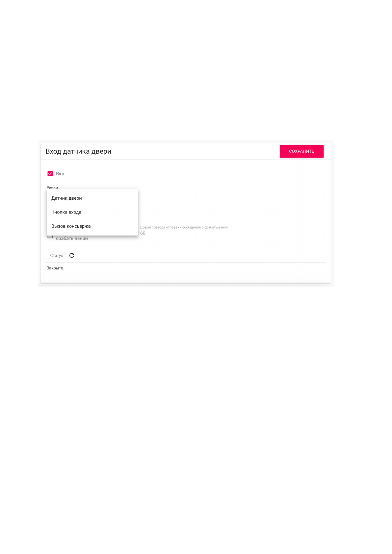This screenshot has height=554, width=392.
Task: Click the Вкл label text
Action: click(60, 174)
